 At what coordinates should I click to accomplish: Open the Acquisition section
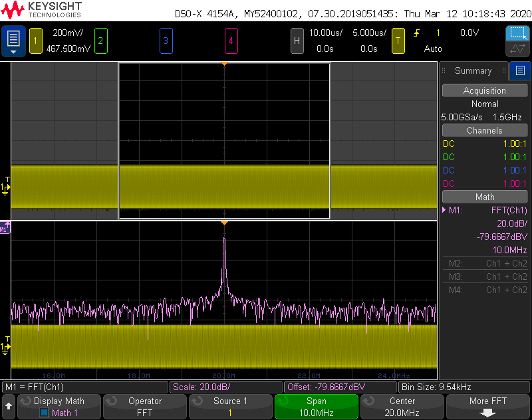tap(485, 90)
